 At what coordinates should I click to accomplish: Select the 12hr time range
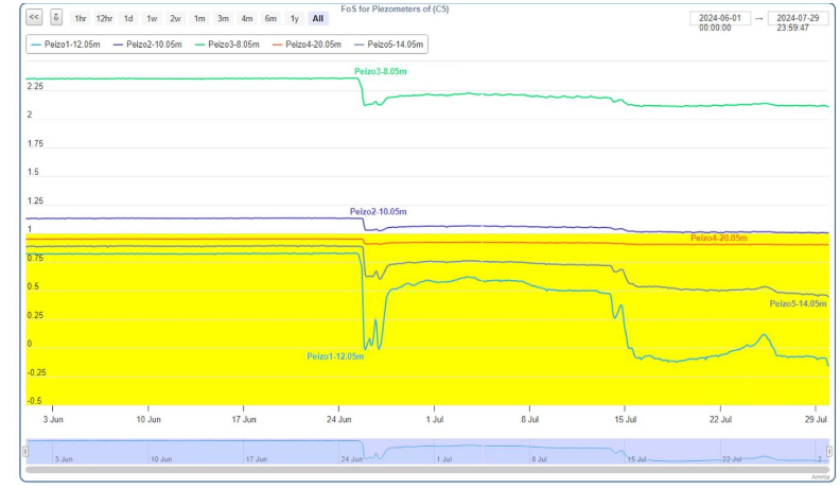tap(104, 19)
